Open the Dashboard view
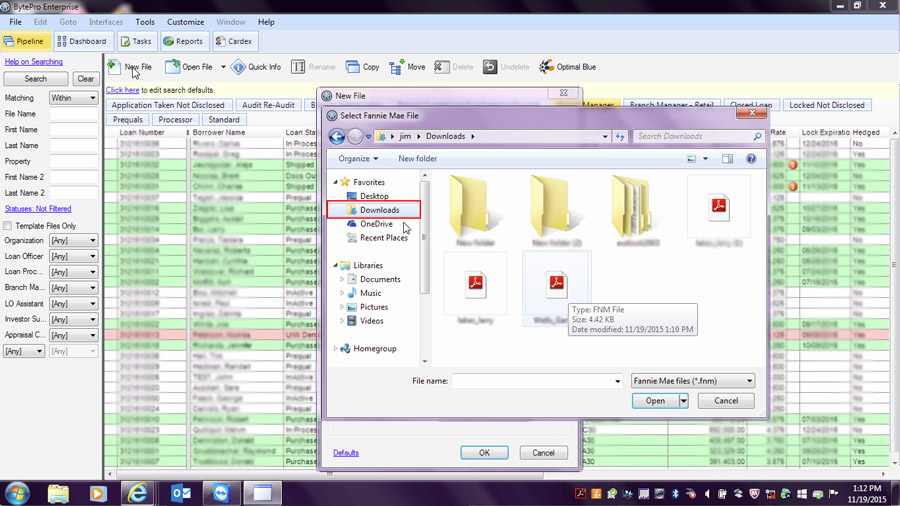The height and width of the screenshot is (506, 900). [x=82, y=41]
